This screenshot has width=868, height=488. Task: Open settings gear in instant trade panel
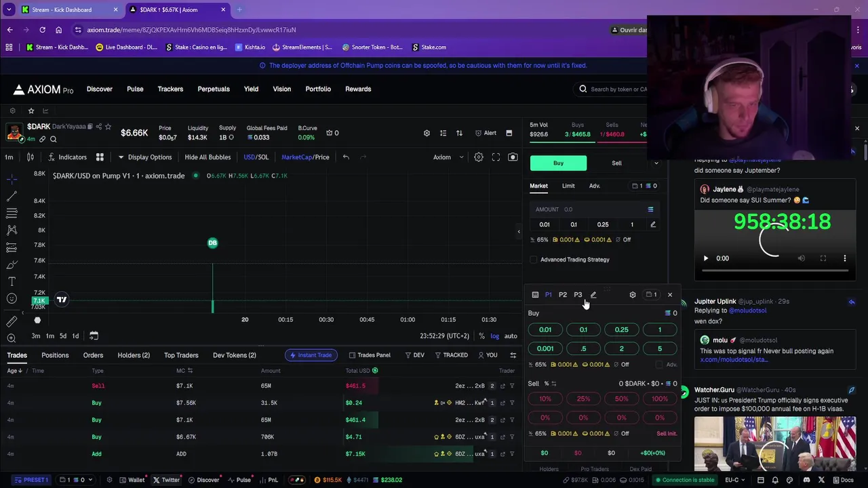coord(633,295)
